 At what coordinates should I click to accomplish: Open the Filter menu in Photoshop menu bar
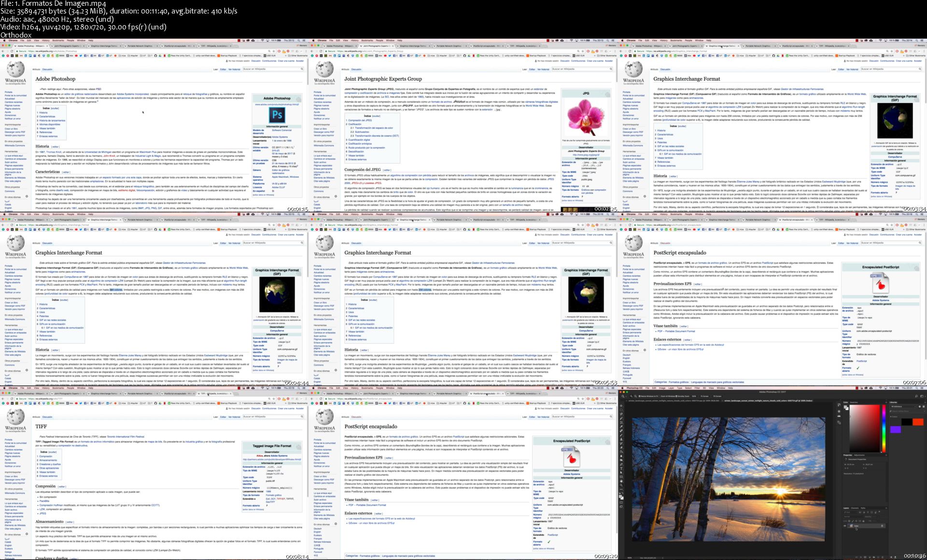697,388
